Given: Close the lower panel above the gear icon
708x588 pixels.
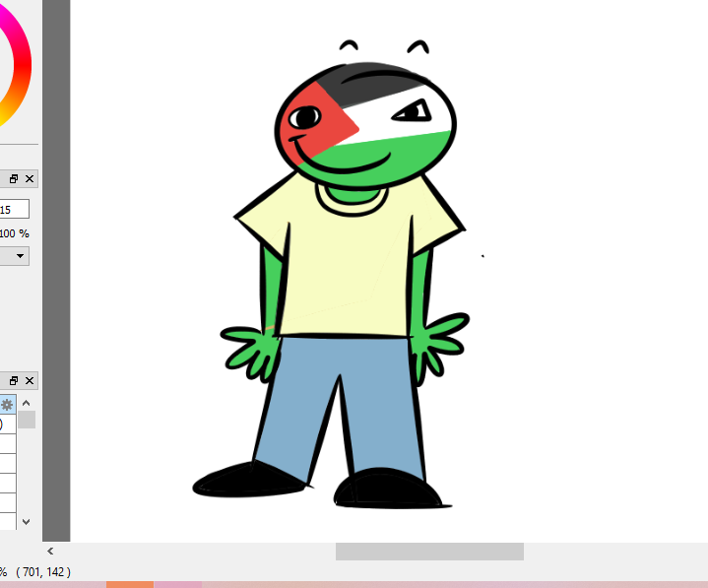Looking at the screenshot, I should tap(30, 381).
